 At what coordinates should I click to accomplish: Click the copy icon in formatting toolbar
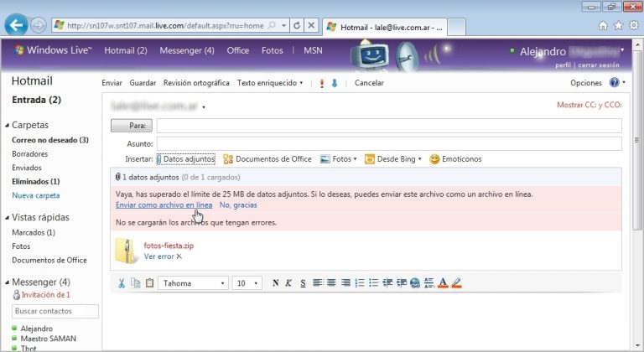pyautogui.click(x=135, y=283)
